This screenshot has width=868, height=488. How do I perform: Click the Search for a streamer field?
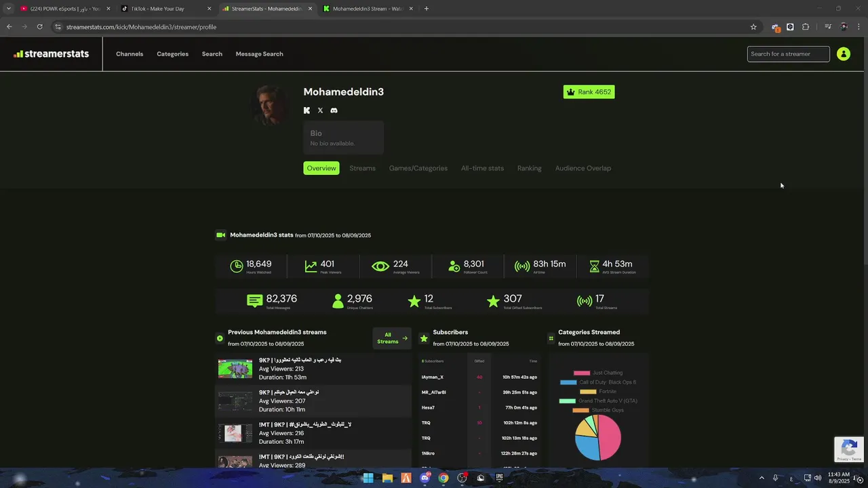click(788, 54)
